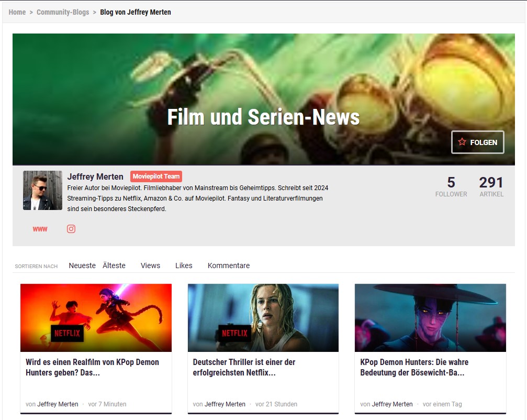Go to Home in breadcrumb
This screenshot has width=527, height=420.
pyautogui.click(x=17, y=12)
